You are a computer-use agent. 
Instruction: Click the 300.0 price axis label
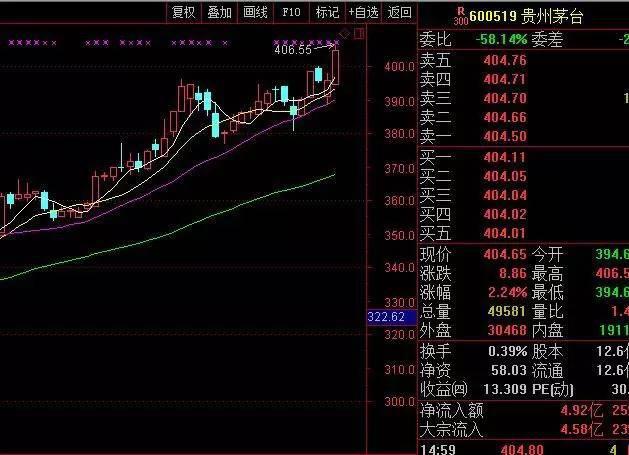[399, 401]
